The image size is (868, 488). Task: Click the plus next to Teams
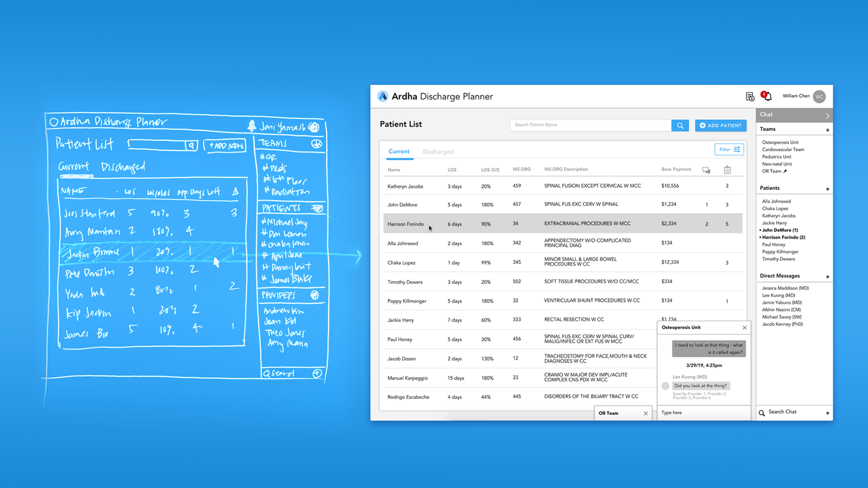[827, 130]
